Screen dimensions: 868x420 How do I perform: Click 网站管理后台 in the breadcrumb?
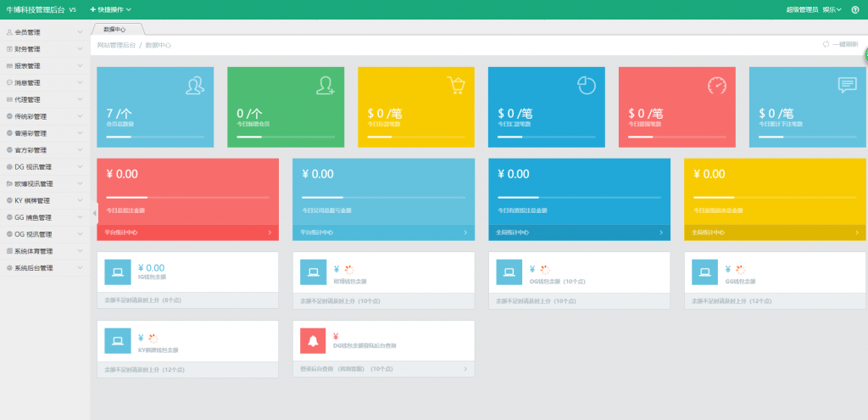116,44
